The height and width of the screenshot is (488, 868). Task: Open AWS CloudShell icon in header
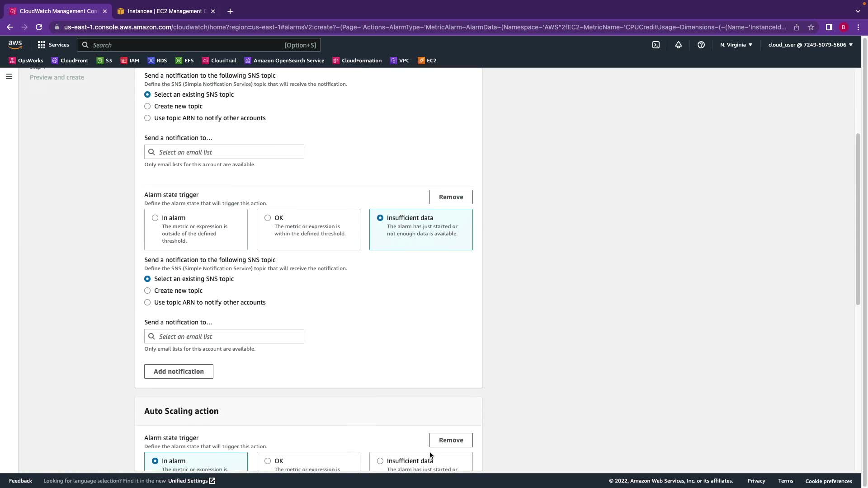[x=656, y=45]
